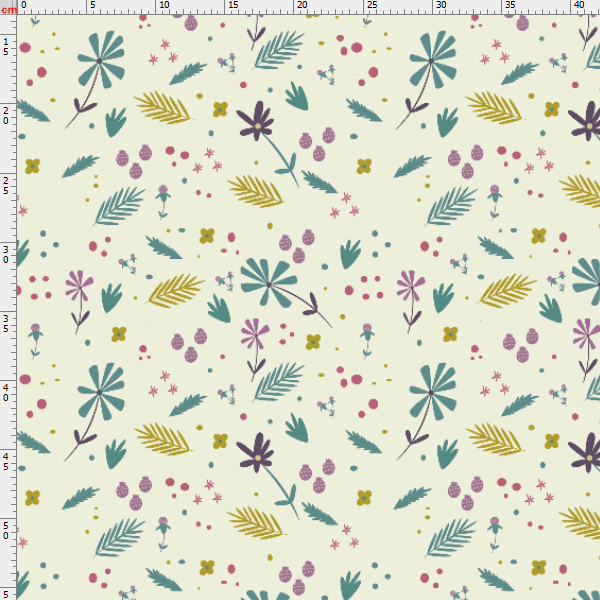Click the 30 mark on the horizontal ruler
The height and width of the screenshot is (600, 600).
tap(441, 5)
